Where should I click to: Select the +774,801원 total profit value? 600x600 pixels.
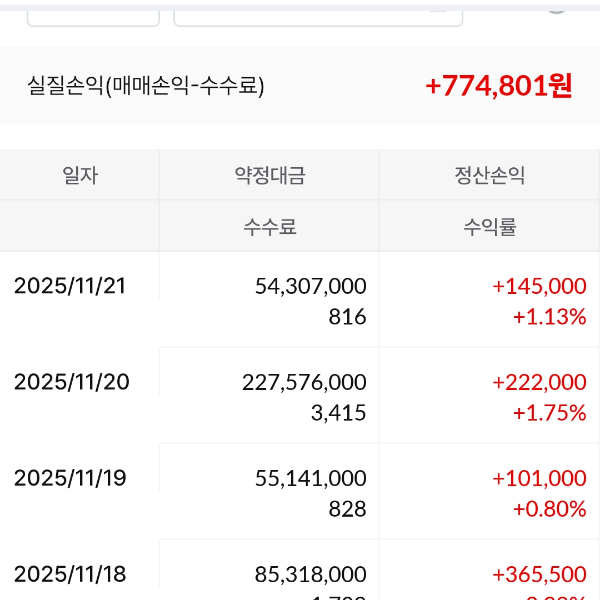[x=498, y=86]
